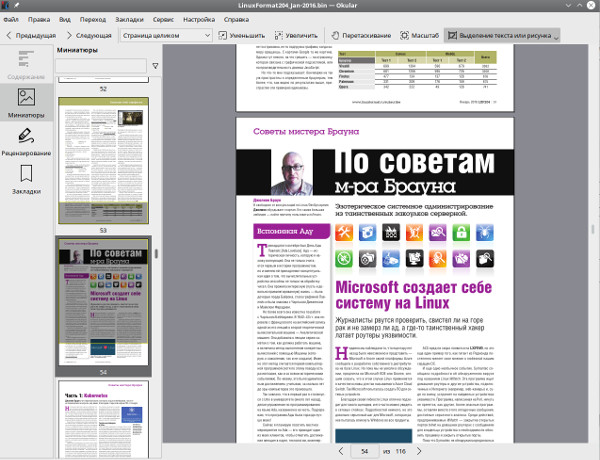This screenshot has width=600, height=460.
Task: Click the total pages count 116
Action: pos(401,451)
